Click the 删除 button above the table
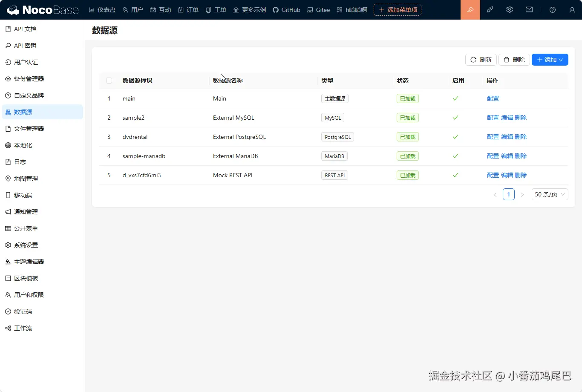Image resolution: width=582 pixels, height=392 pixels. (514, 60)
